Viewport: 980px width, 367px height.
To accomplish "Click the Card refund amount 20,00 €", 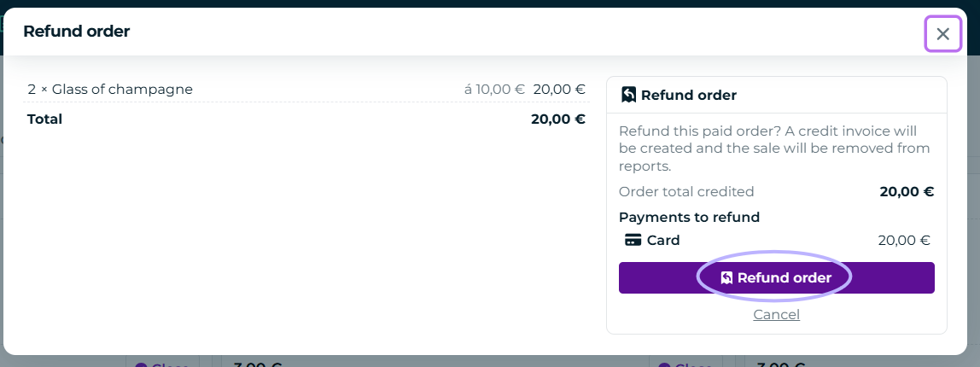I will coord(904,240).
